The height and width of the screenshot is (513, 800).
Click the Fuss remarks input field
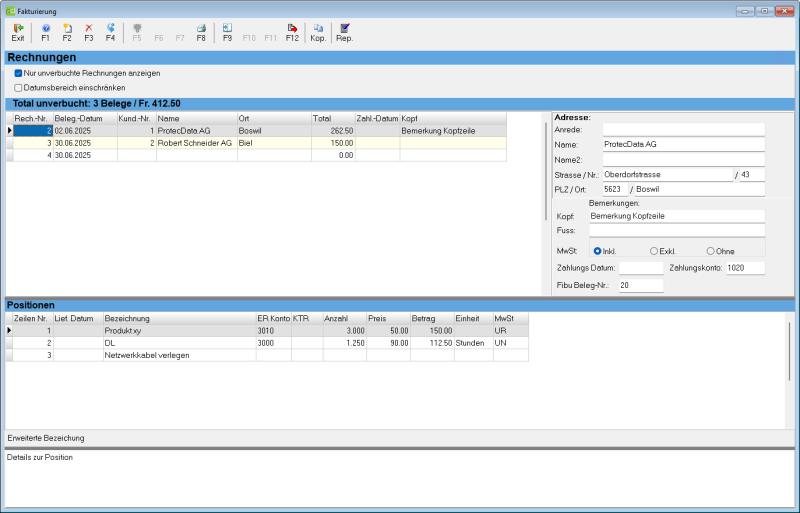677,231
